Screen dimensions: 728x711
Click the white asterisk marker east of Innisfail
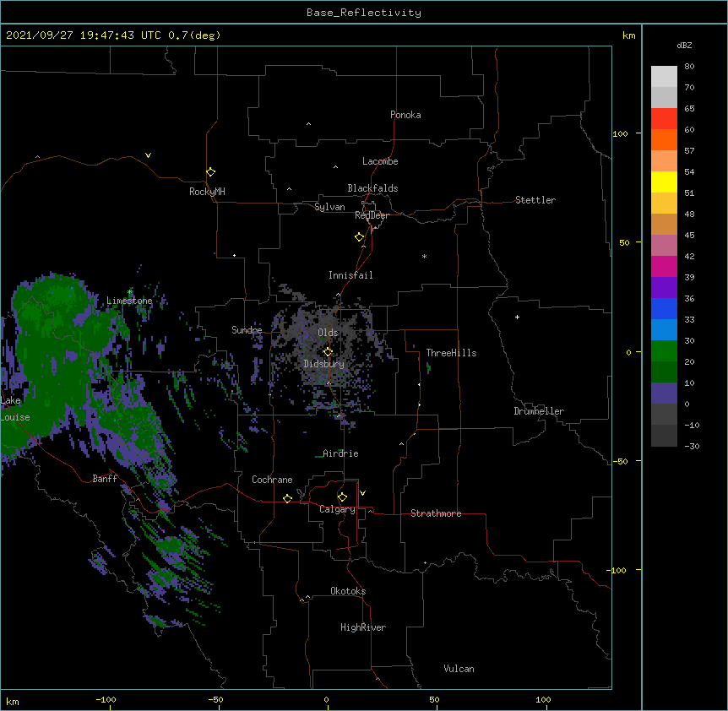[x=424, y=256]
